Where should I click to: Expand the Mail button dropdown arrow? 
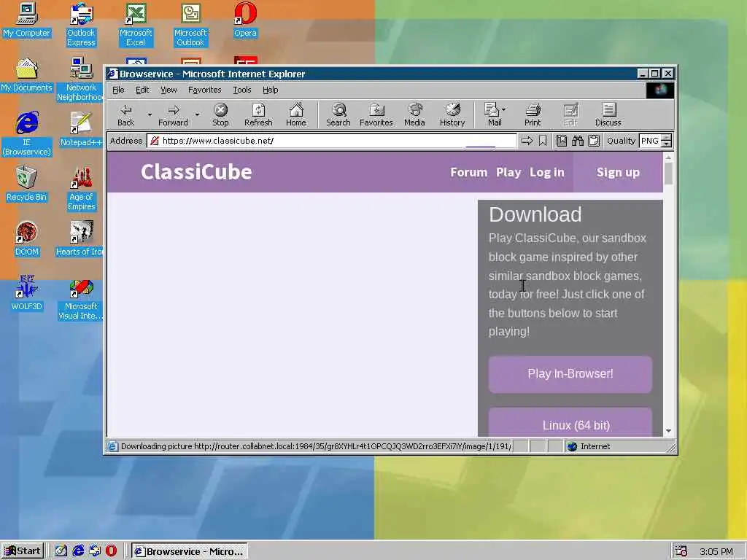coord(504,109)
